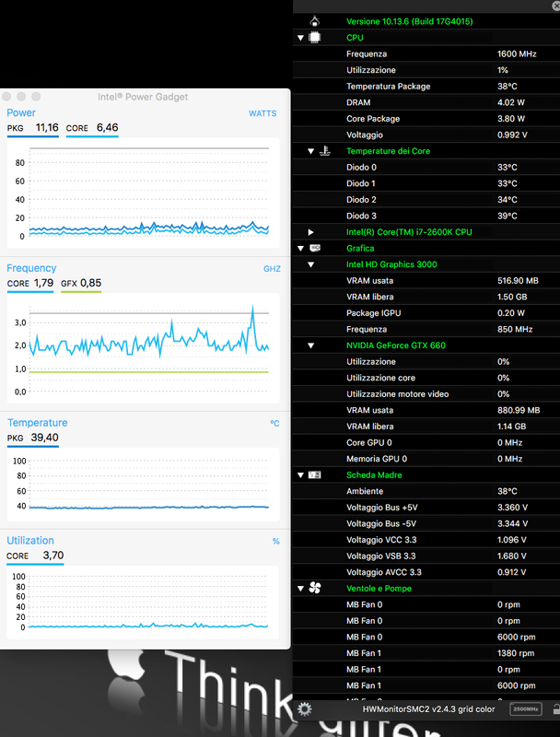
Task: Click the Intel Power Gadget window title bar
Action: pos(146,97)
